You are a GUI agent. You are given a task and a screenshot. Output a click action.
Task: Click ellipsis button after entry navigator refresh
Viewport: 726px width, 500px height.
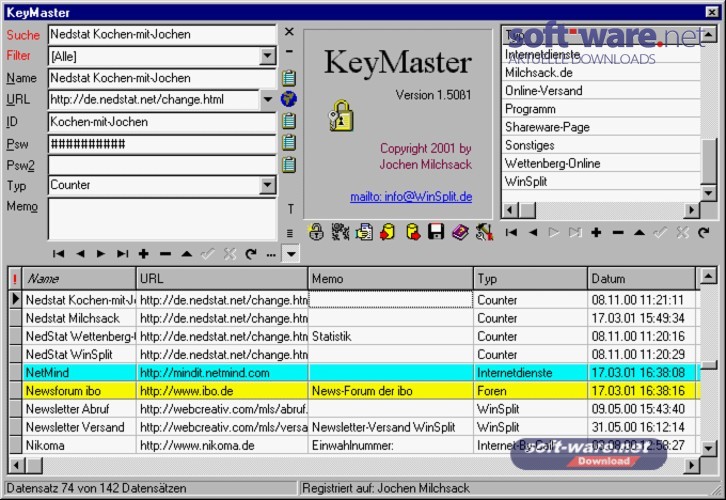coord(271,254)
